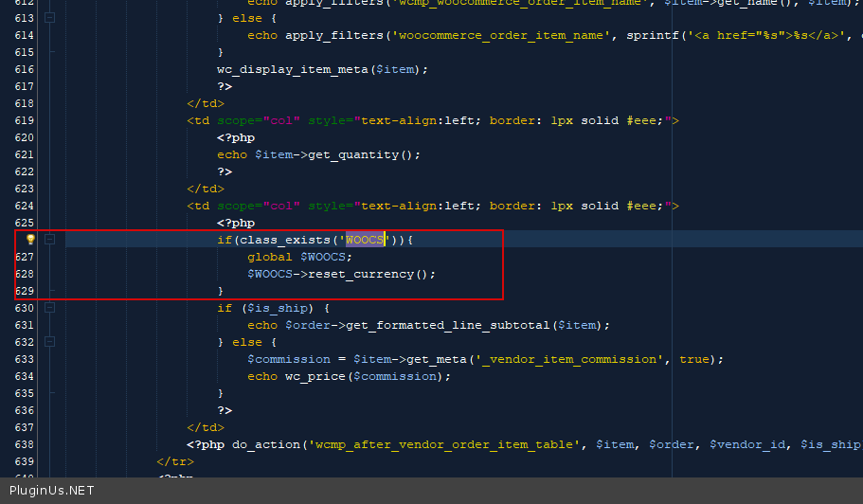Click '</tr>' closing tag on line 639
Image resolution: width=863 pixels, height=504 pixels.
175,461
